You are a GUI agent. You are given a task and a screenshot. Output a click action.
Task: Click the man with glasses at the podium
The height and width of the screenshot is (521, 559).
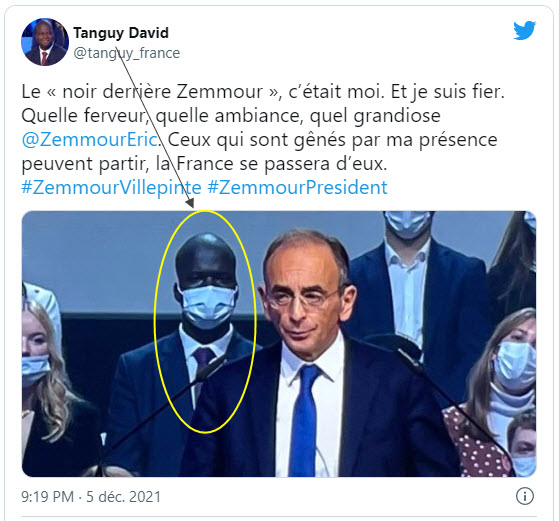pos(314,357)
